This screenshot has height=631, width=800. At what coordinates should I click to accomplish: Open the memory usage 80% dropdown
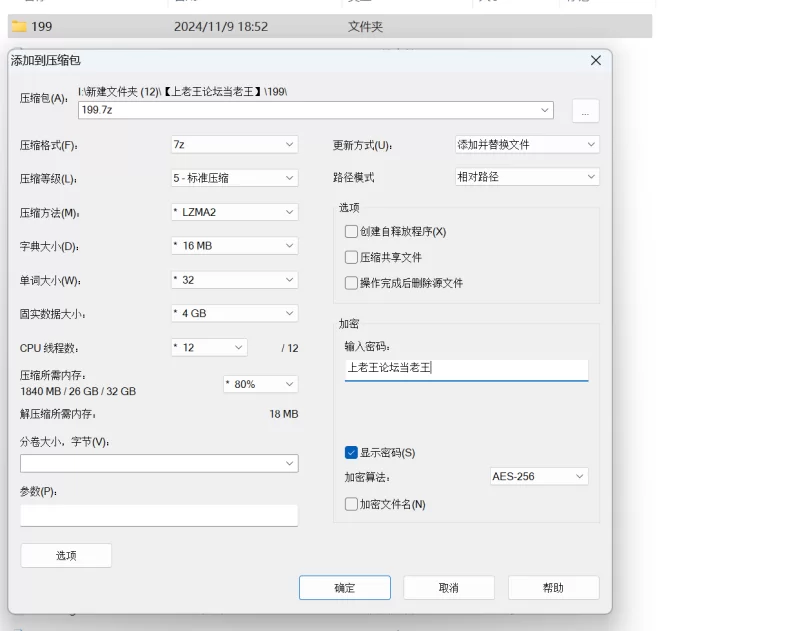tap(261, 384)
